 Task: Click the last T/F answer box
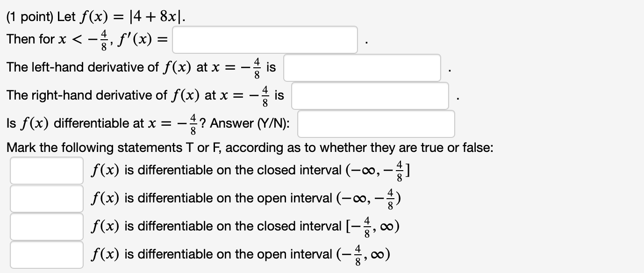[x=46, y=254]
